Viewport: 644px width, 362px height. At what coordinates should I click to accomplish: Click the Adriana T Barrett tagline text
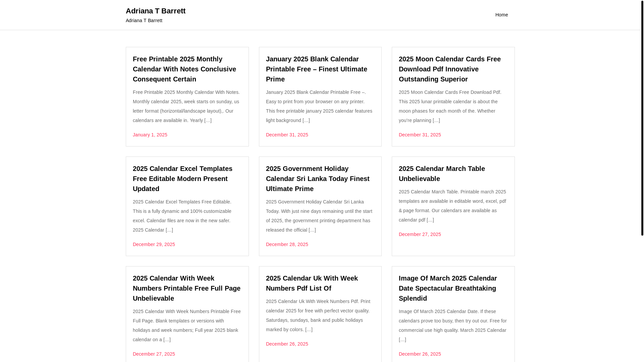[x=144, y=20]
